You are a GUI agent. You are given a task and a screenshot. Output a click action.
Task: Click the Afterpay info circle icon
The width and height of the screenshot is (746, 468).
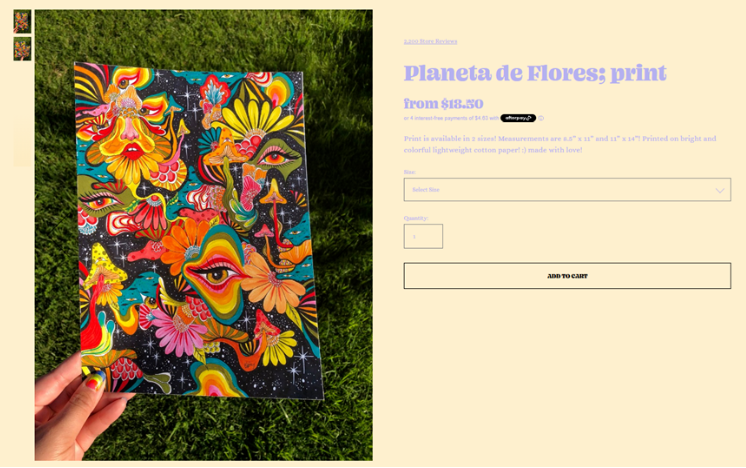point(541,118)
